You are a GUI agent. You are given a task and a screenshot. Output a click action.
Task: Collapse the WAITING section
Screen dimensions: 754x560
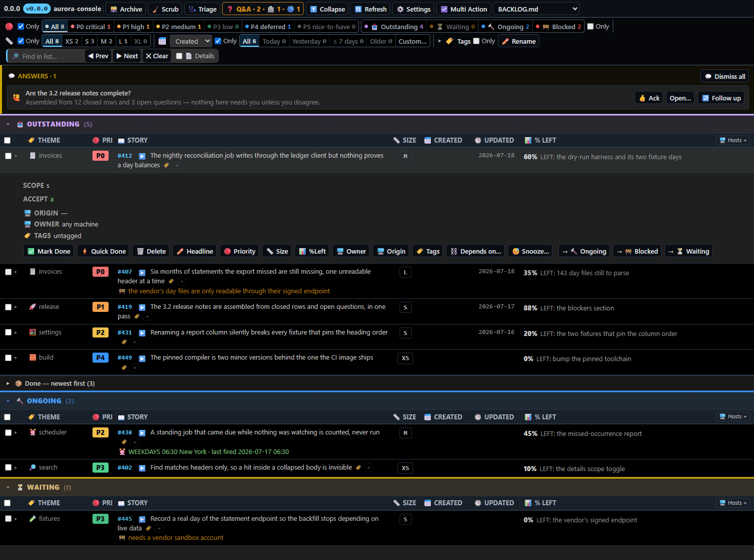point(8,488)
